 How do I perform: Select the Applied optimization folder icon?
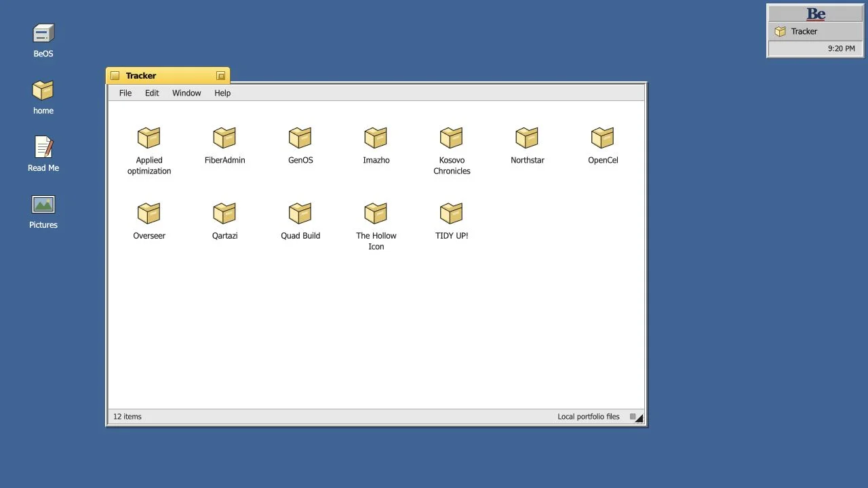149,138
